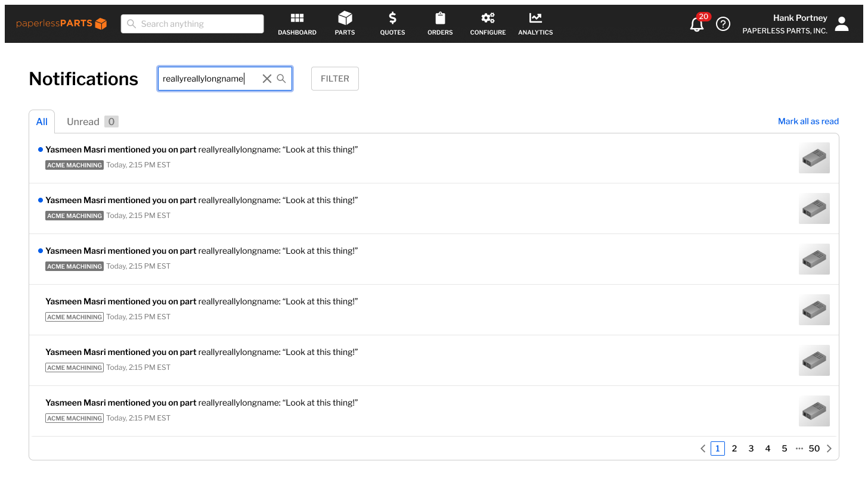Open the notifications bell icon
This screenshot has height=489, width=868.
(696, 25)
